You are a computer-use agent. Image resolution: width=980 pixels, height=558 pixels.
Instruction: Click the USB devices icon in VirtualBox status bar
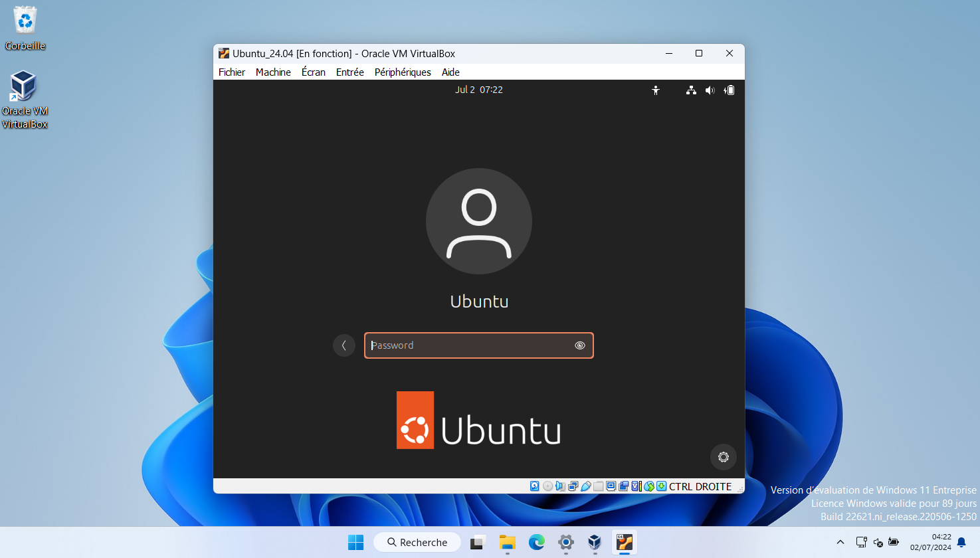(x=585, y=486)
